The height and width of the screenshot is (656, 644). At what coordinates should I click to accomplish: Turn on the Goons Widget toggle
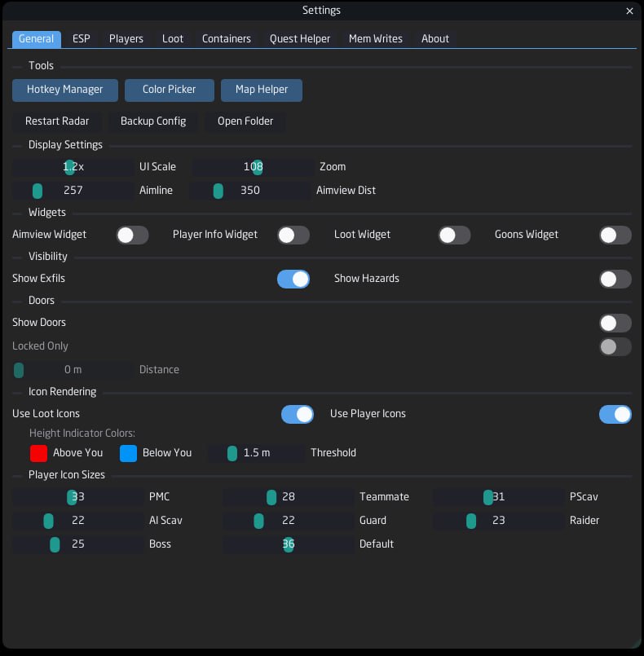pos(615,236)
